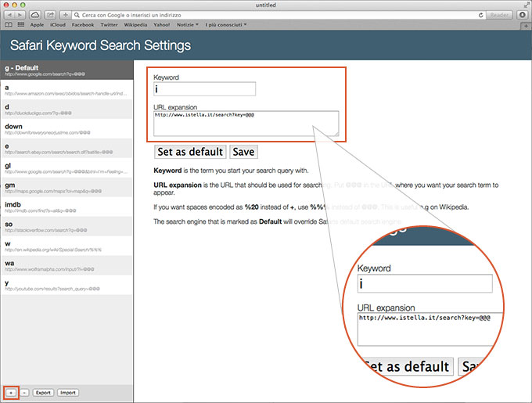Click the Share toolbar icon
This screenshot has height=403, width=532.
click(50, 15)
